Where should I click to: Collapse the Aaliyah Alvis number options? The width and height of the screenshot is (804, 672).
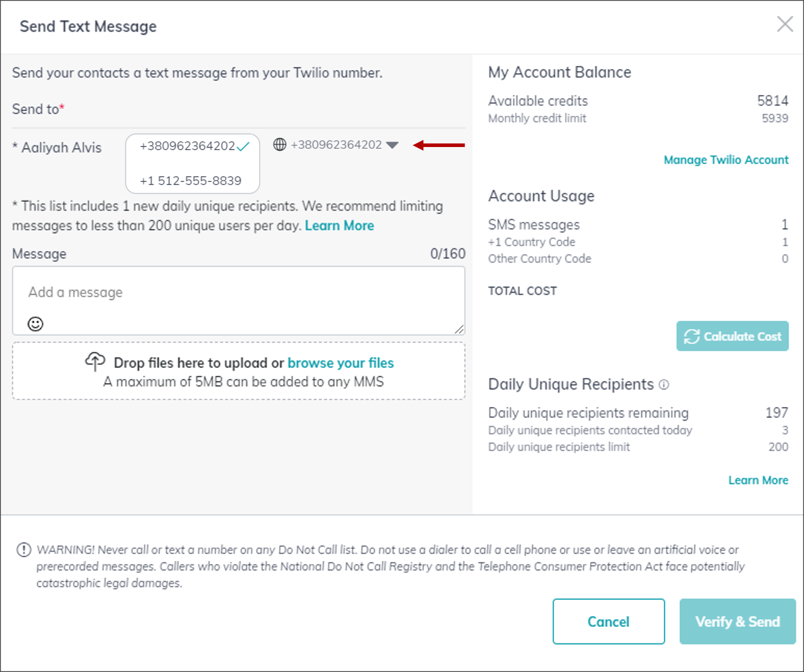coord(392,145)
